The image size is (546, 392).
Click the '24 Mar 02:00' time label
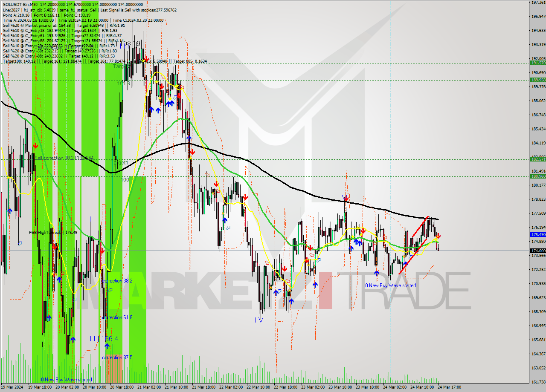(394, 387)
